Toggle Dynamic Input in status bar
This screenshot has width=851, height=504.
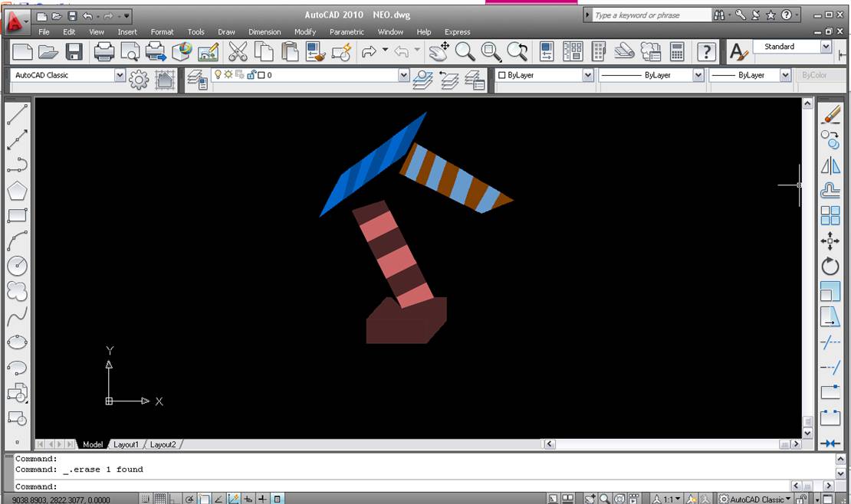[x=248, y=499]
